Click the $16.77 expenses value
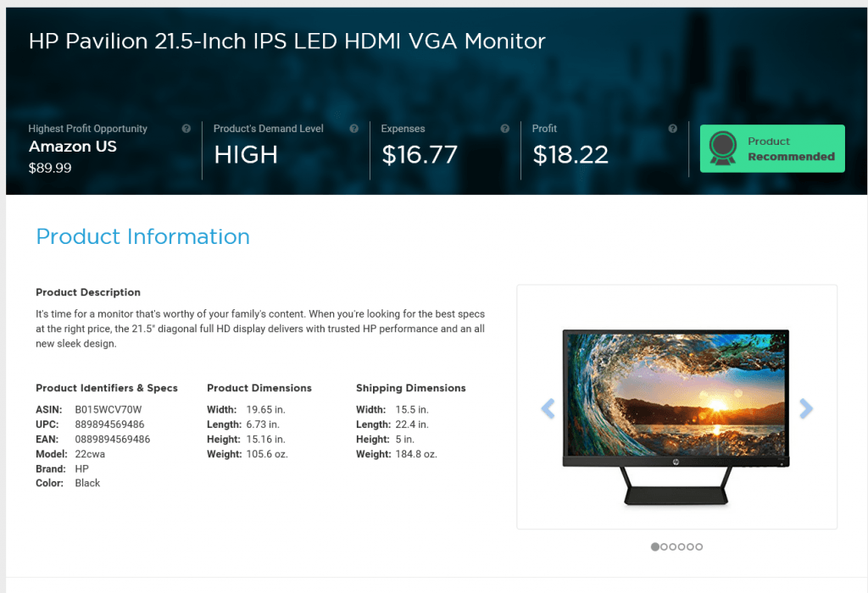868x593 pixels. pyautogui.click(x=420, y=155)
